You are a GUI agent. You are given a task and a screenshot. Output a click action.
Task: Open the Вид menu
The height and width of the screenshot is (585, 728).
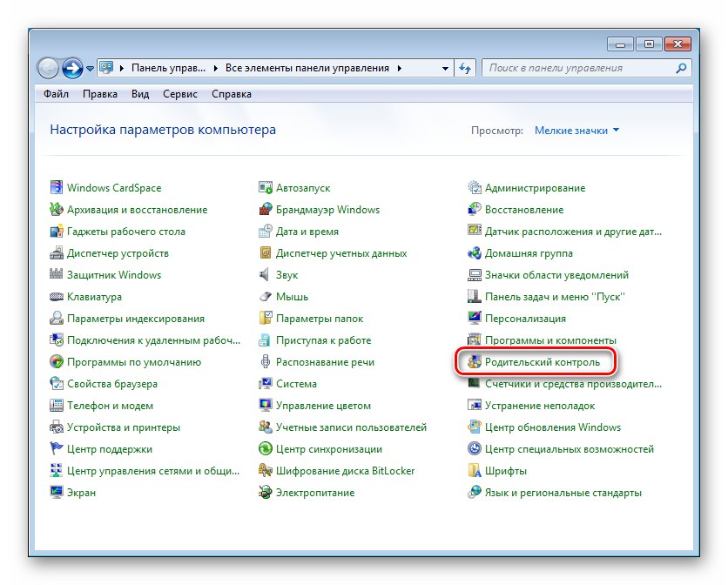coord(140,94)
